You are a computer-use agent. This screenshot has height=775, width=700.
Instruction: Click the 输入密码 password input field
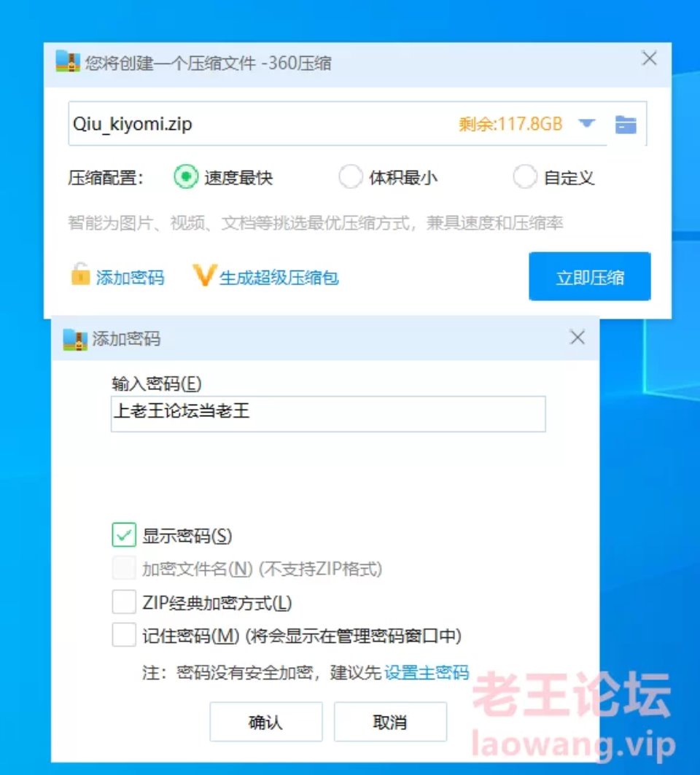click(328, 413)
